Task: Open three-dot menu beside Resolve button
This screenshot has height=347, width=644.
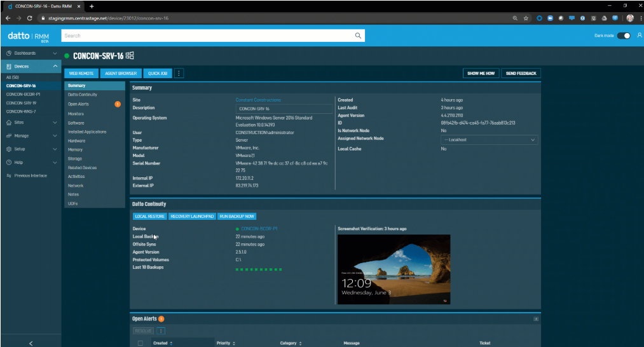Action: (161, 331)
